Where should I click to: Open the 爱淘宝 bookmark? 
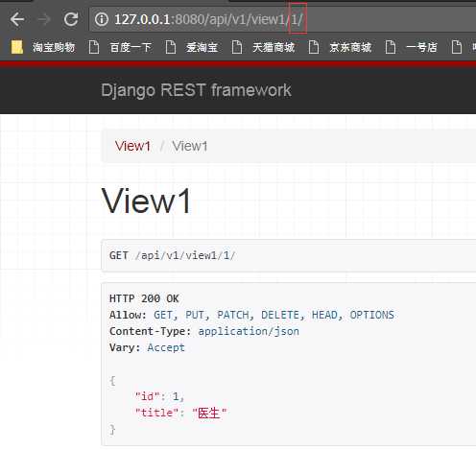(192, 47)
